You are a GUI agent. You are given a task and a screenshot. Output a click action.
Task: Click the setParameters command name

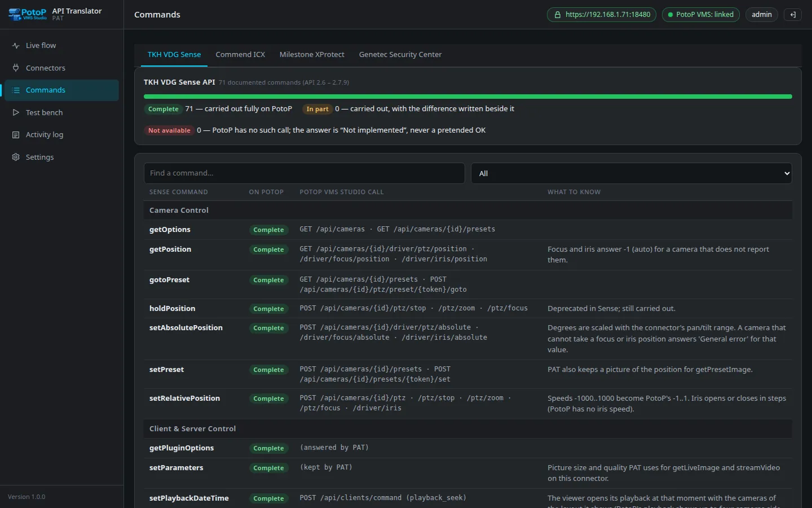(176, 468)
